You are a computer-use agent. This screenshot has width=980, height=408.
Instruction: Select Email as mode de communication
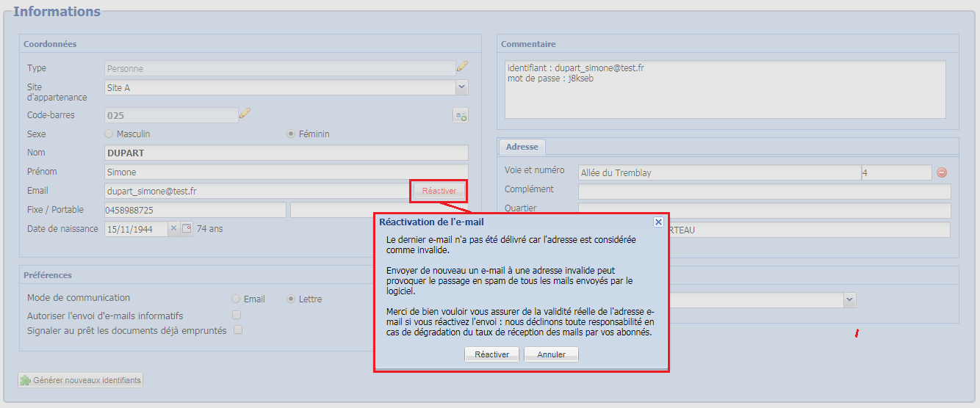(236, 299)
